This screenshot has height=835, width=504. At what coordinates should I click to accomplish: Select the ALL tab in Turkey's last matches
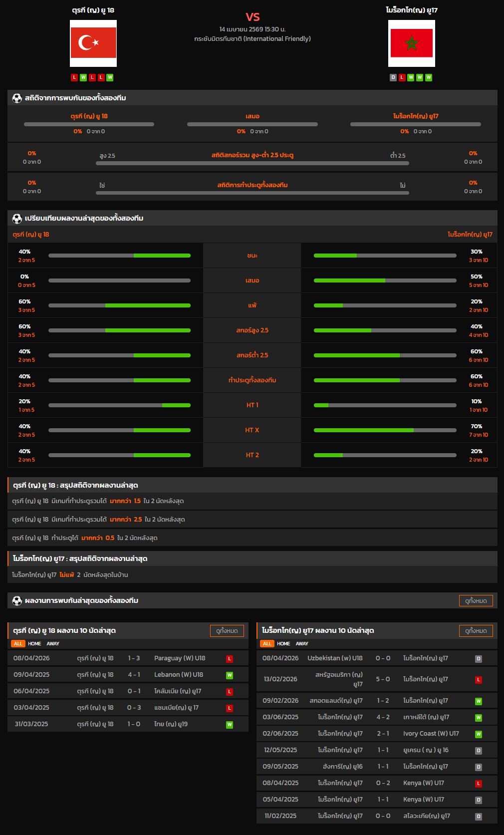point(18,644)
